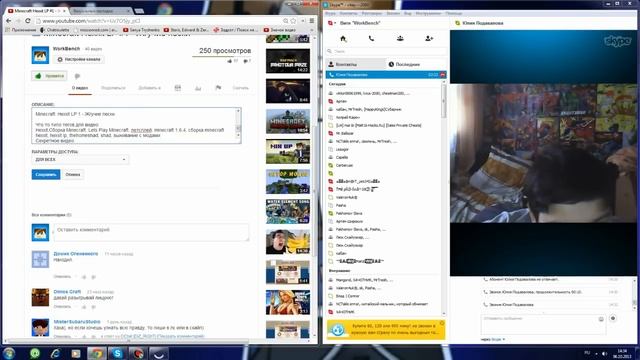Open the Minecraft thumbnail lasting 16:54

(288, 121)
